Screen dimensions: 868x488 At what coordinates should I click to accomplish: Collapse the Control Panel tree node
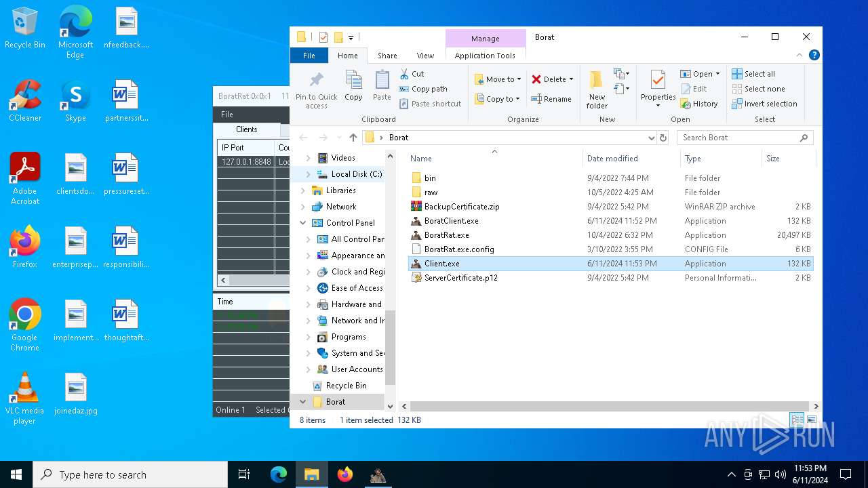(x=302, y=223)
